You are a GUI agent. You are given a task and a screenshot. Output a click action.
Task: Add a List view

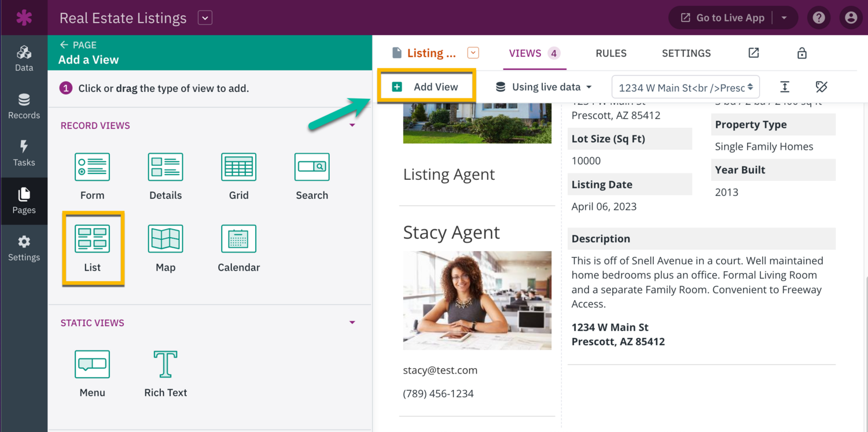[93, 240]
